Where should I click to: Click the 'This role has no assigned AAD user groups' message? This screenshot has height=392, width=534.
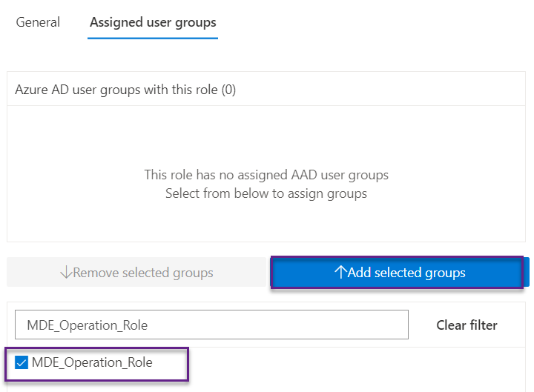click(x=266, y=176)
